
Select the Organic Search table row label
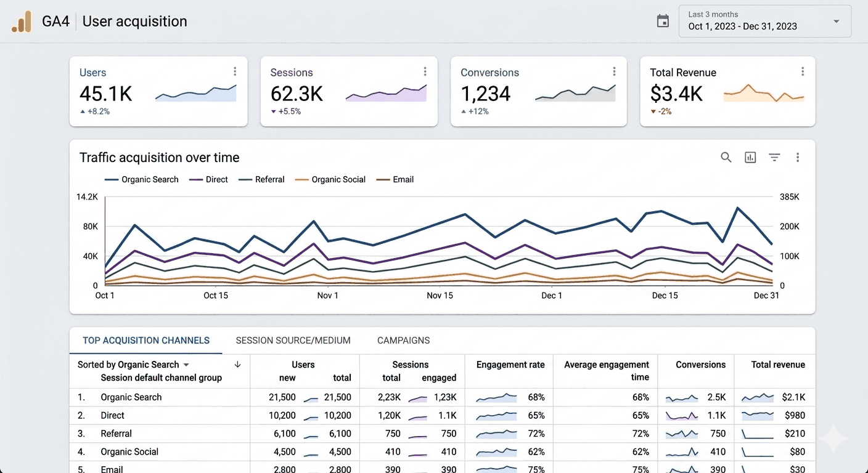coord(131,397)
